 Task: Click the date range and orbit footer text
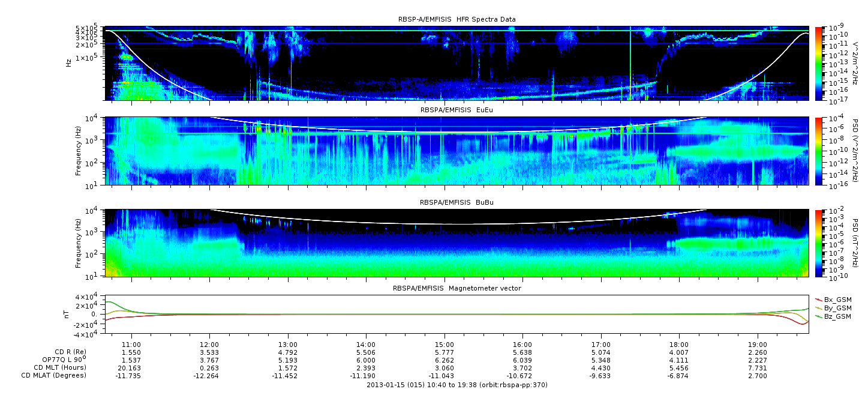(457, 385)
